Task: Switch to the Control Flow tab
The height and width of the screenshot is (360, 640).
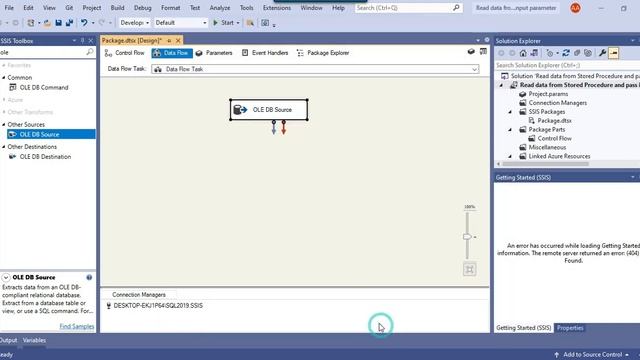Action: 125,53
